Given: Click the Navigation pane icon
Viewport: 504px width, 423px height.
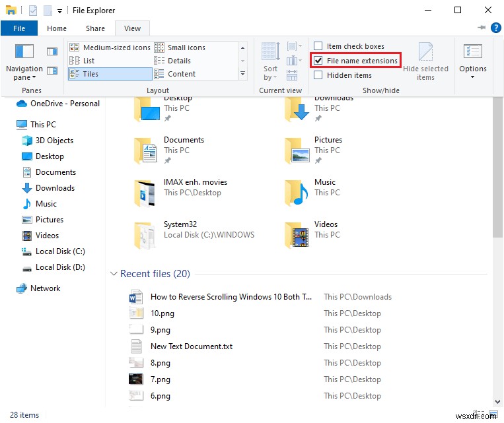Looking at the screenshot, I should (x=24, y=51).
